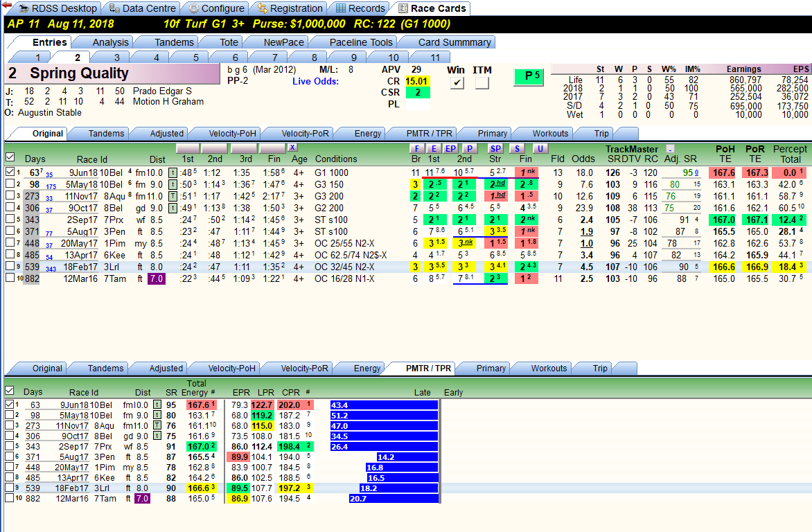Screen dimensions: 812x532
Task: Select horse number 7 tab
Action: pyautogui.click(x=274, y=57)
